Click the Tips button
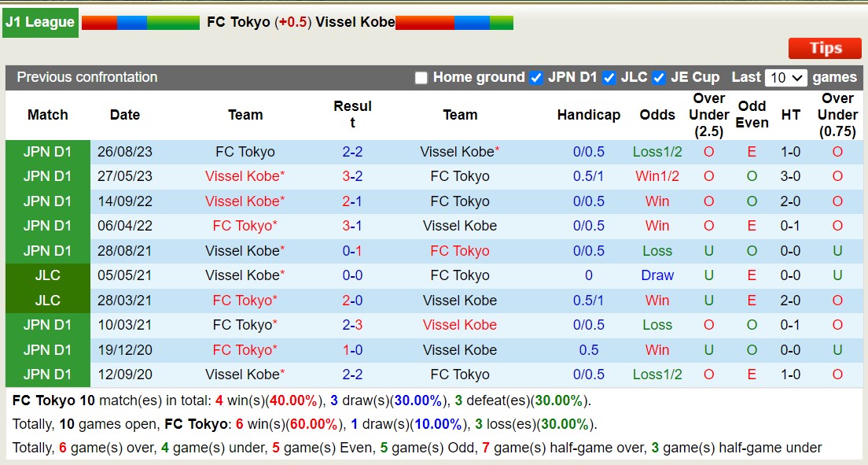Viewport: 868px width, 465px height. (x=825, y=48)
